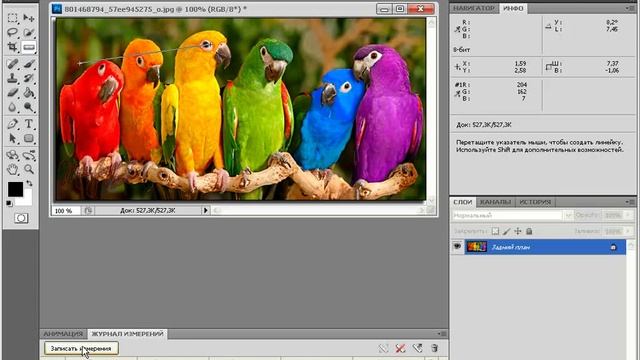Select the Crop tool
640x360 pixels.
13,47
